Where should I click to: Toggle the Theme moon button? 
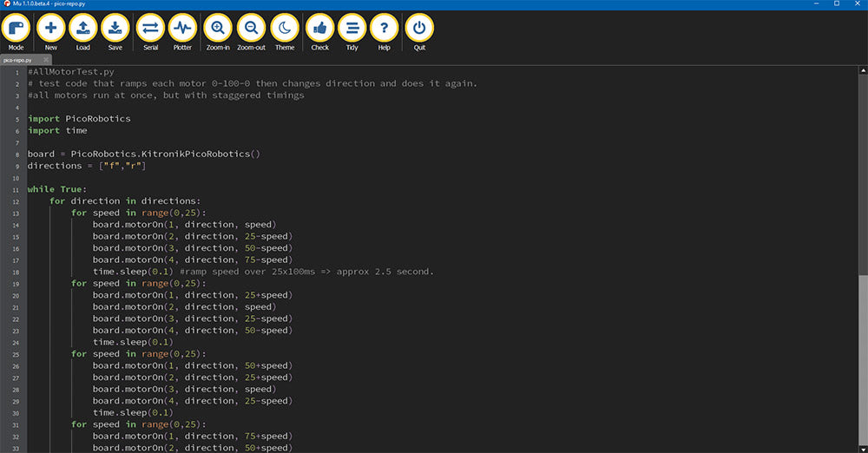285,29
